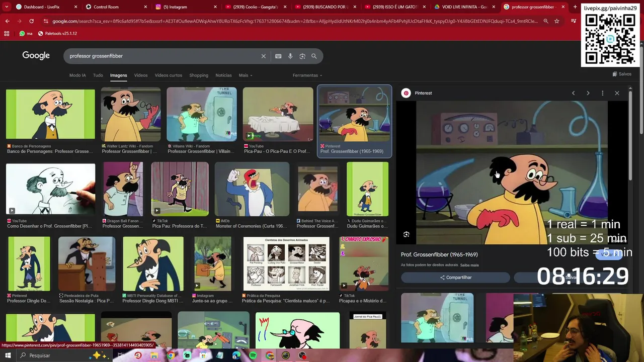Screen dimensions: 644x362
Task: Show the next image in the preview panel
Action: tap(588, 93)
